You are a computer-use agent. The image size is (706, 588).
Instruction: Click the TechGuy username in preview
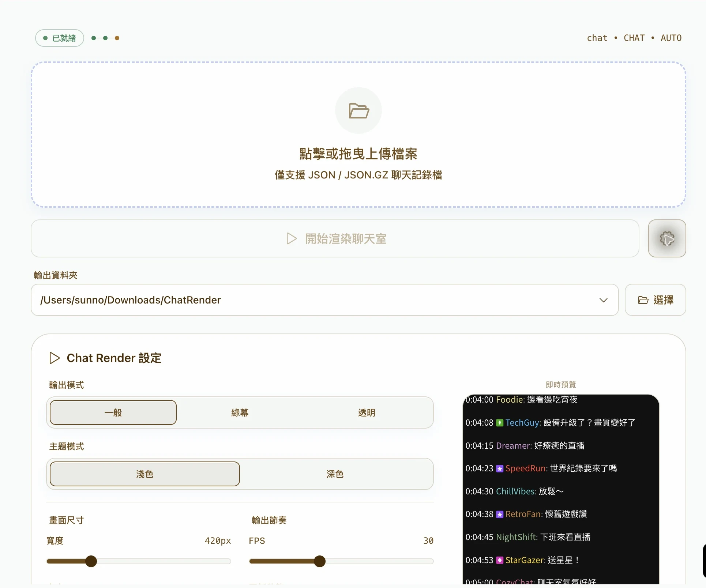[x=523, y=423]
